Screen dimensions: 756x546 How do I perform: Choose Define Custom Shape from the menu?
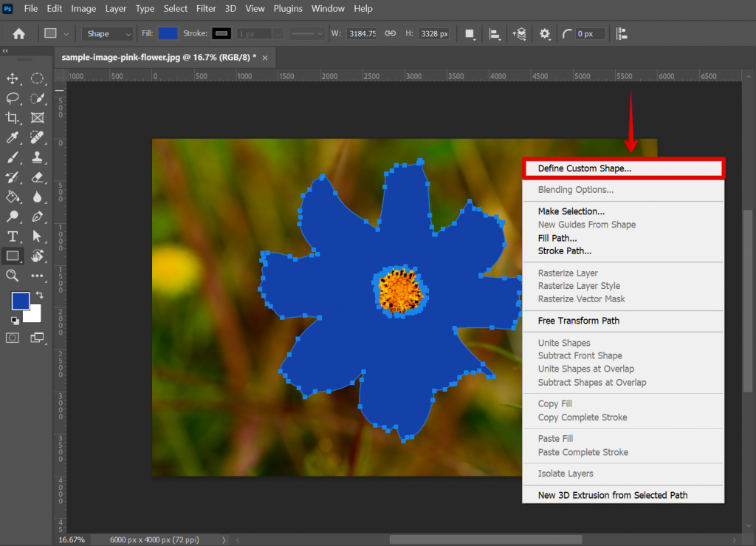(583, 168)
